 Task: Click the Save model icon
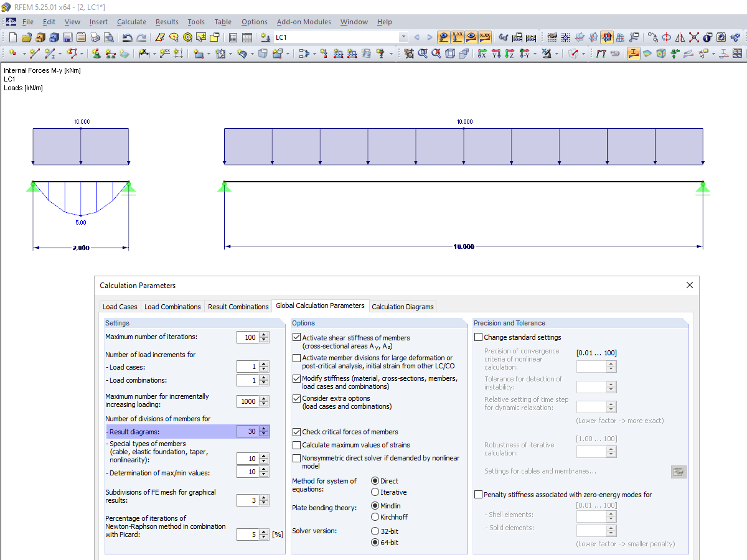67,37
